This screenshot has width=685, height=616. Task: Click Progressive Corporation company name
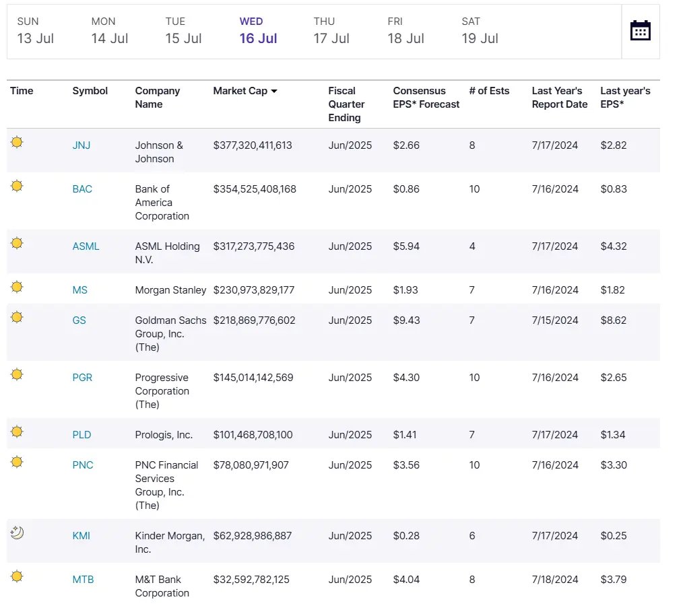pyautogui.click(x=162, y=390)
